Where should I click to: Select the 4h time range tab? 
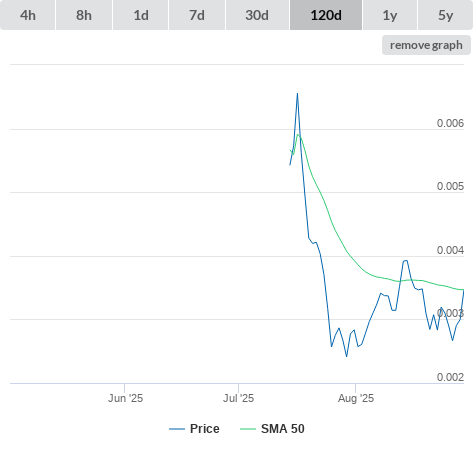coord(28,15)
